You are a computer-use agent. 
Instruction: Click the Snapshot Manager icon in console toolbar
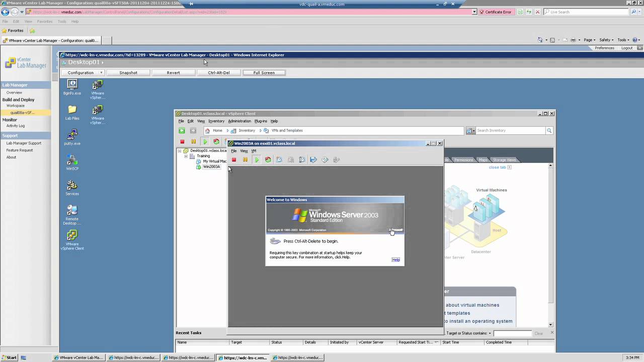click(291, 160)
